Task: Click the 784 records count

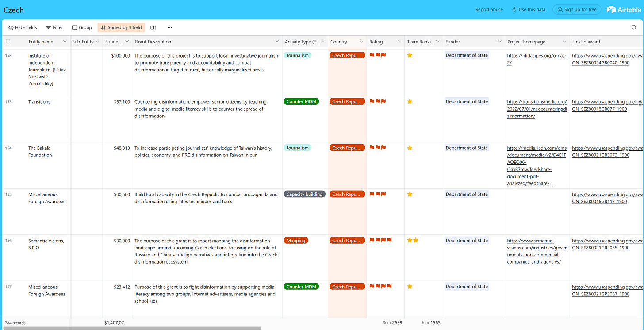Action: [15, 323]
